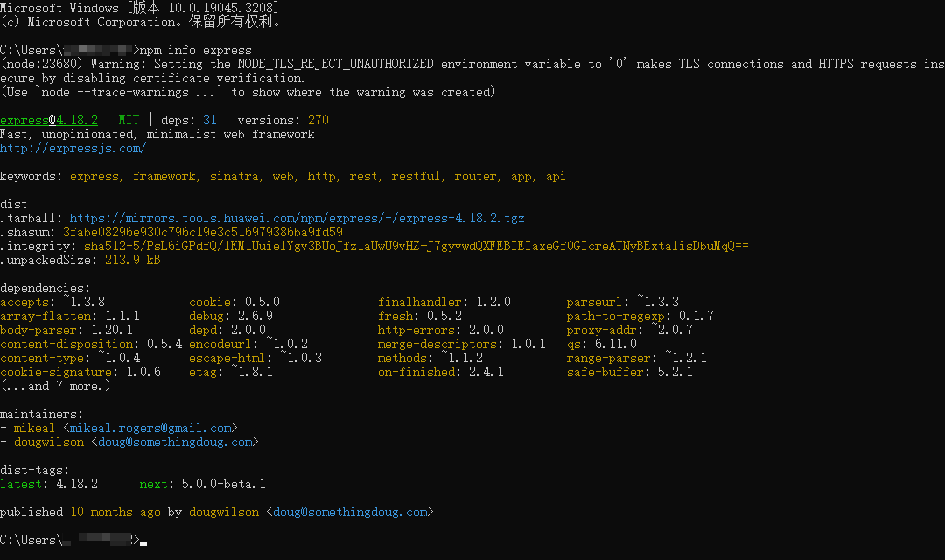
Task: Click the MIT license text
Action: (x=129, y=120)
